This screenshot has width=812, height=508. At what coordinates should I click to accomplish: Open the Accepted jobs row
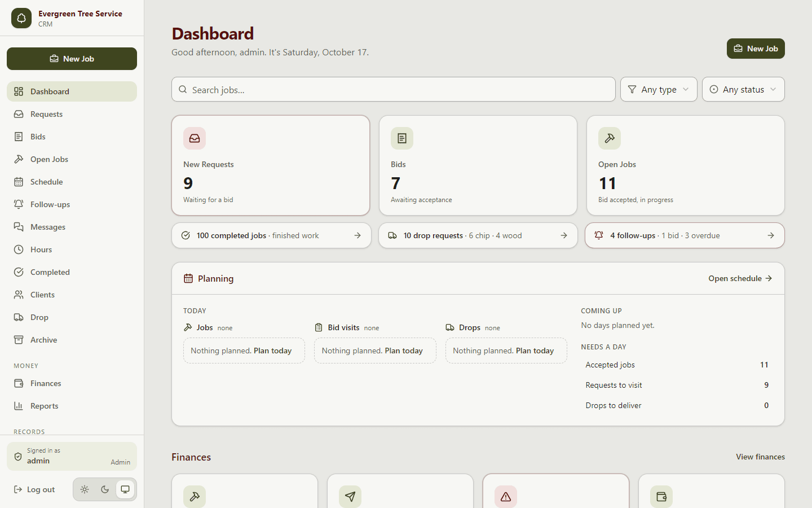677,365
